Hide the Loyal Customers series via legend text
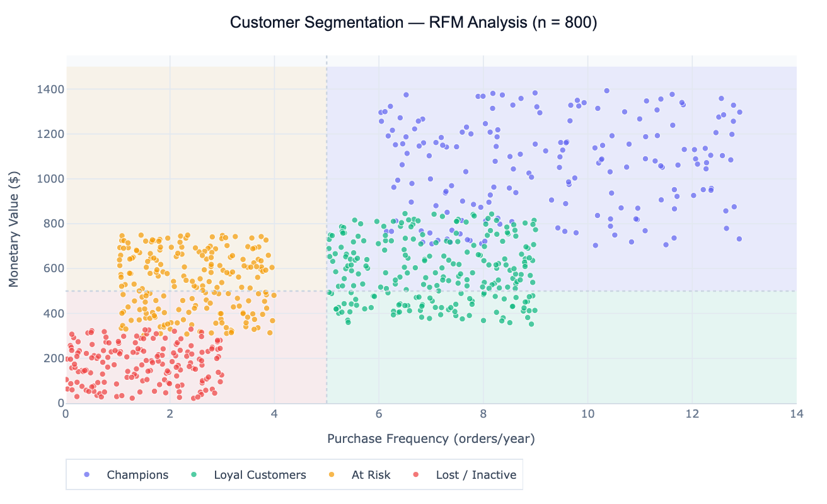The image size is (827, 504). pos(260,475)
